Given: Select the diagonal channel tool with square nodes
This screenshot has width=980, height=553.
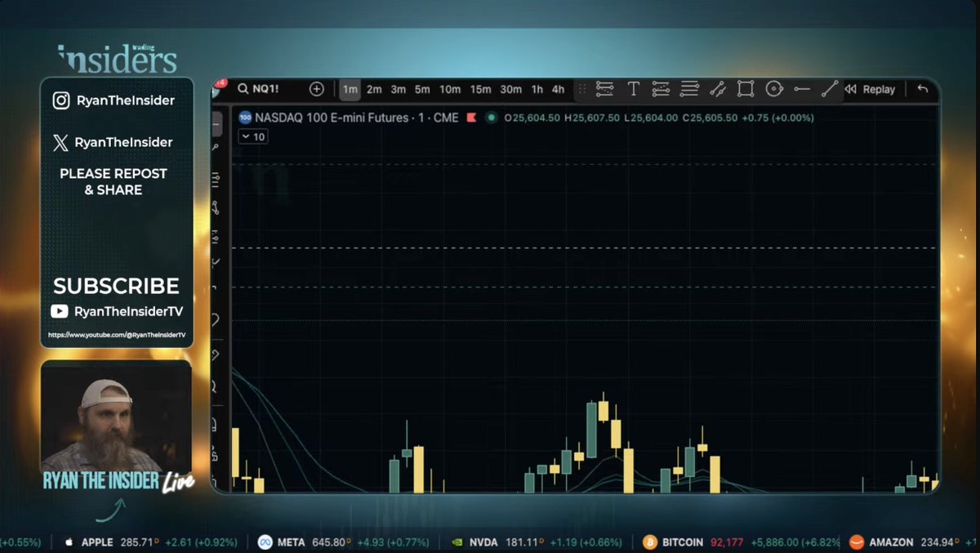Looking at the screenshot, I should (718, 89).
